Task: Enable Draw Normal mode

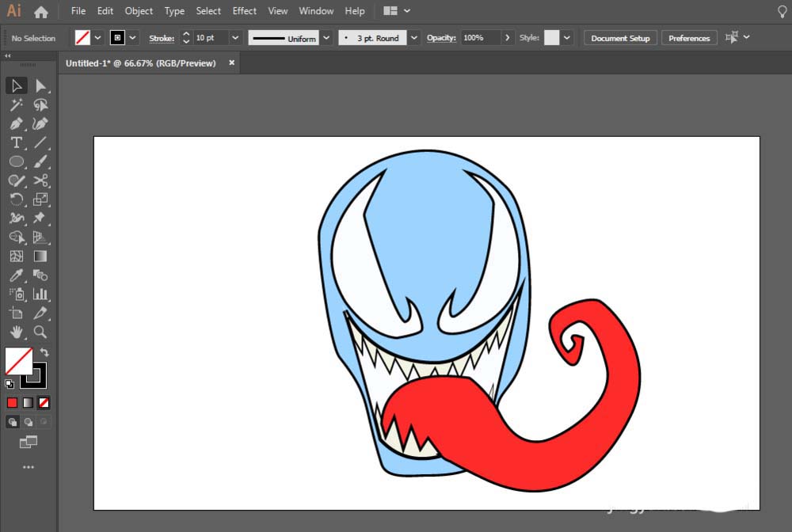Action: 13,422
